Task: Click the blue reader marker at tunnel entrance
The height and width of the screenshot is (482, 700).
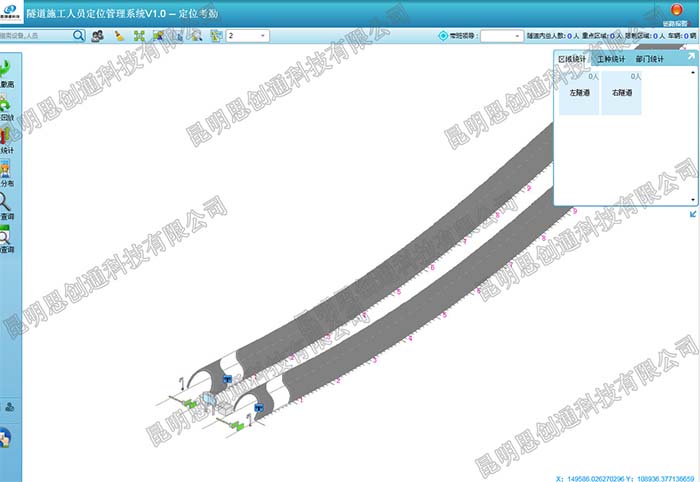Action: pyautogui.click(x=228, y=379)
